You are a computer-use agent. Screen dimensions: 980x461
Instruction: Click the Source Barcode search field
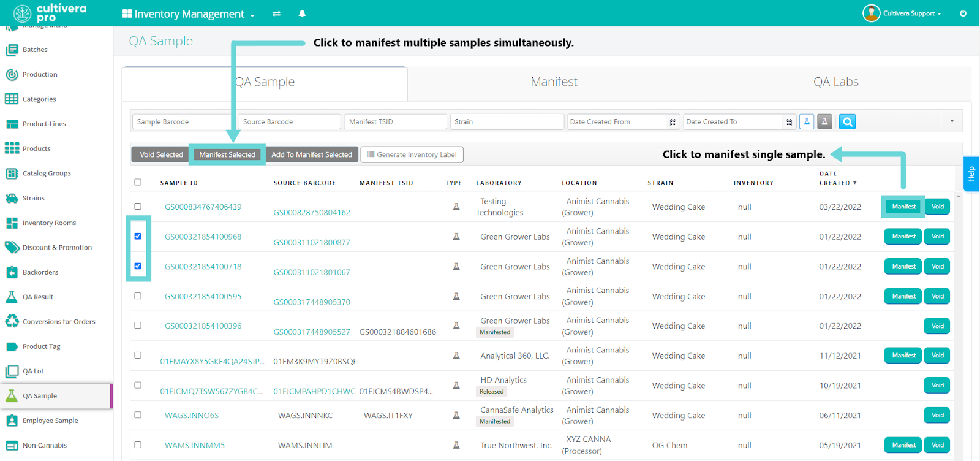click(x=289, y=122)
